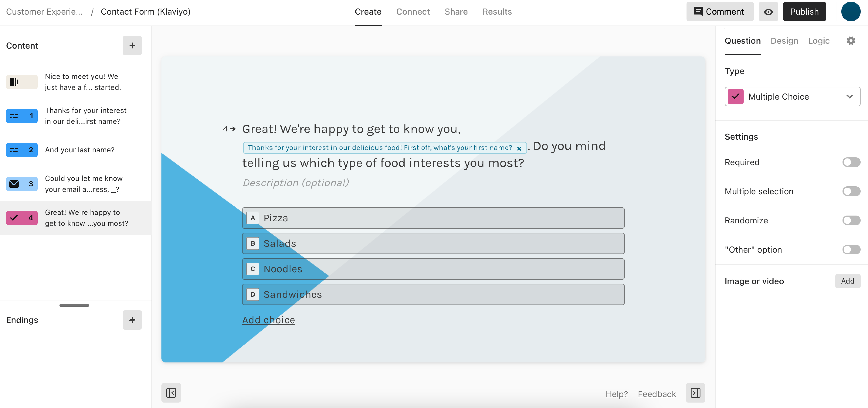This screenshot has width=868, height=408.
Task: Enable the "Other" option switch
Action: click(851, 250)
